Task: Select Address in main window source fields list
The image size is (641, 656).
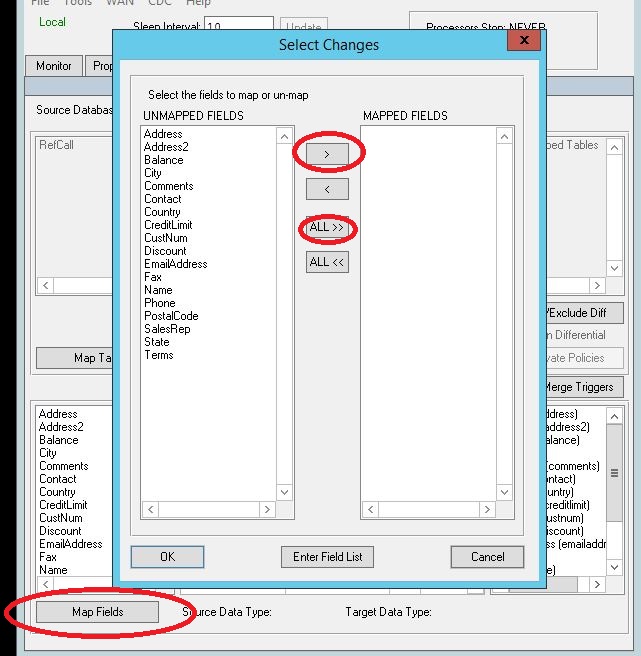Action: [58, 414]
